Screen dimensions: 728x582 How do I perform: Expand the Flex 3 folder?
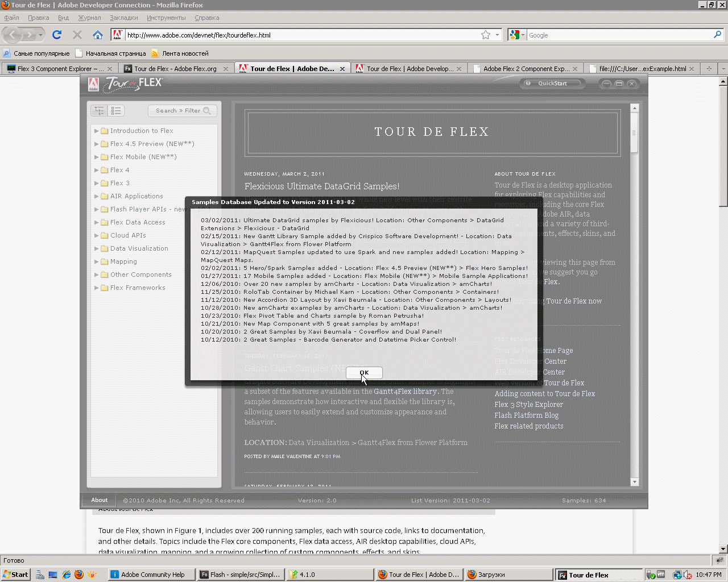pos(97,183)
